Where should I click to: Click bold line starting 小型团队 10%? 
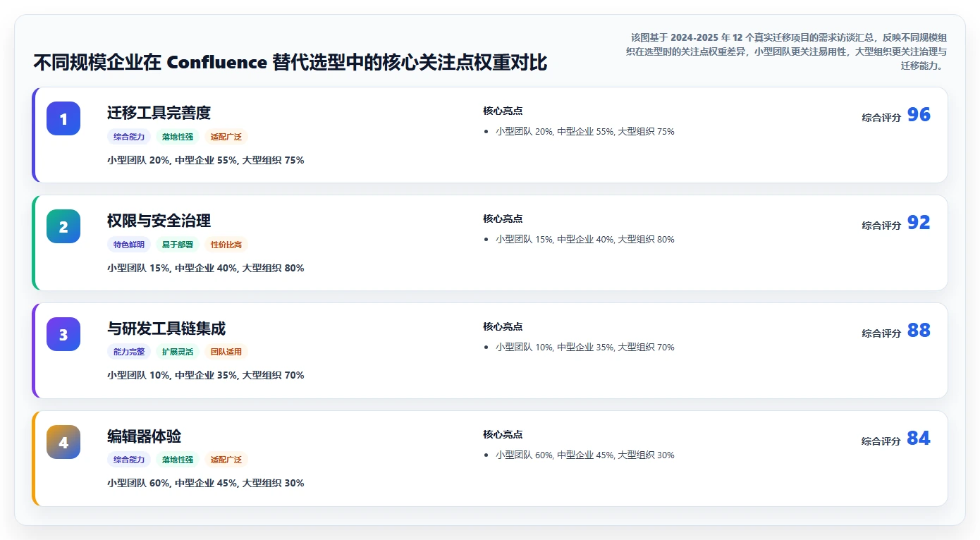click(206, 375)
